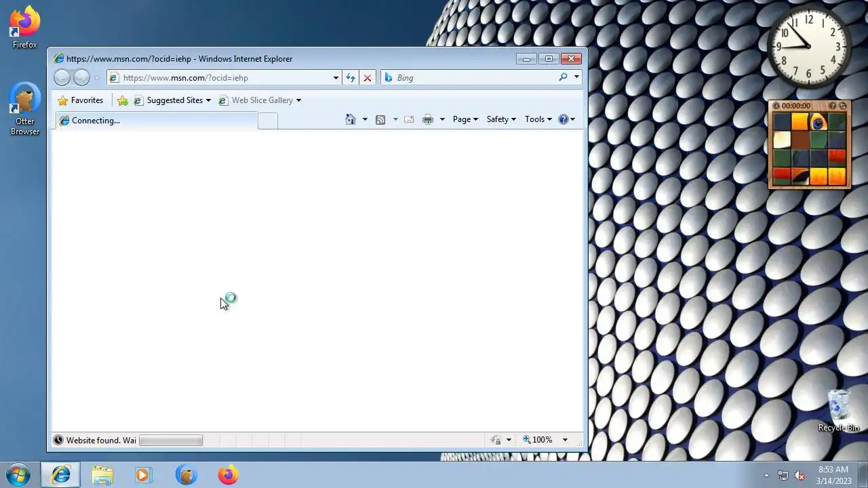The width and height of the screenshot is (868, 488).
Task: Open the Recent Pages dropdown arrow
Action: [x=96, y=78]
